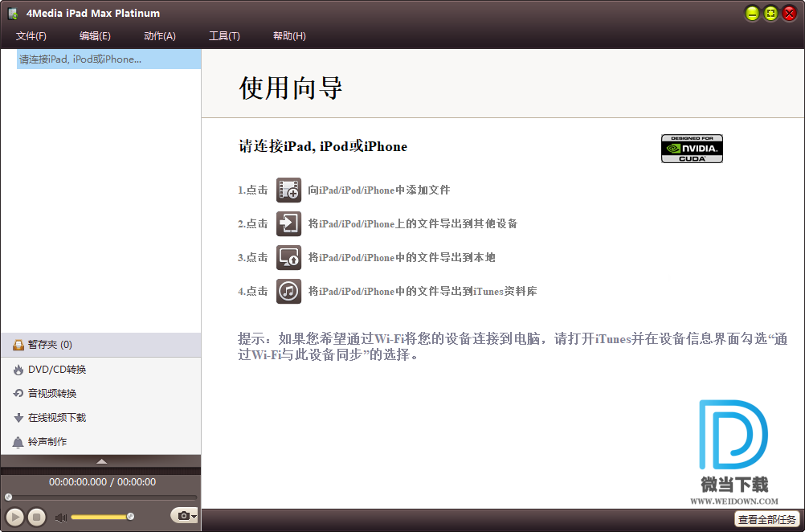The image size is (805, 532).
Task: Click the download arrow icon beside 在线视频下载
Action: [x=18, y=418]
